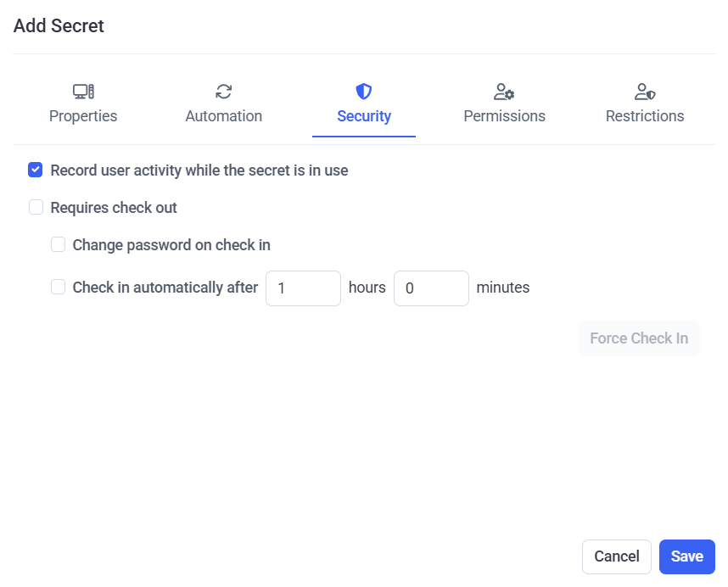
Task: Enable the Check in automatically after checkbox
Action: pyautogui.click(x=58, y=288)
